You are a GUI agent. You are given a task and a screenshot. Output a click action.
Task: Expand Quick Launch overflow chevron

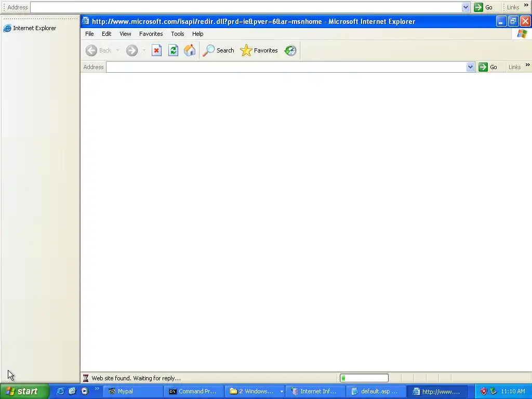coord(97,389)
